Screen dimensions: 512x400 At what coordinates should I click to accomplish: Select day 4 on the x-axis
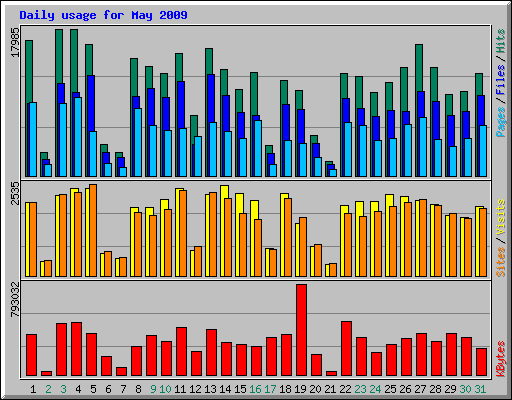(78, 389)
